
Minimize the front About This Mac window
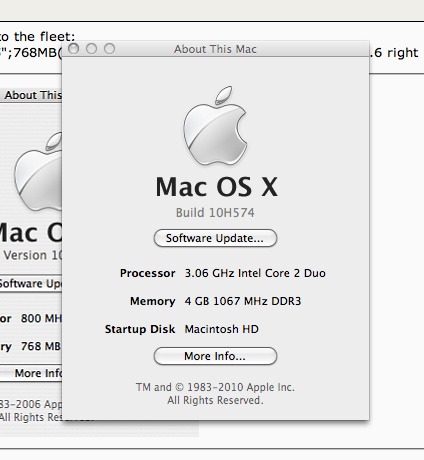point(91,49)
